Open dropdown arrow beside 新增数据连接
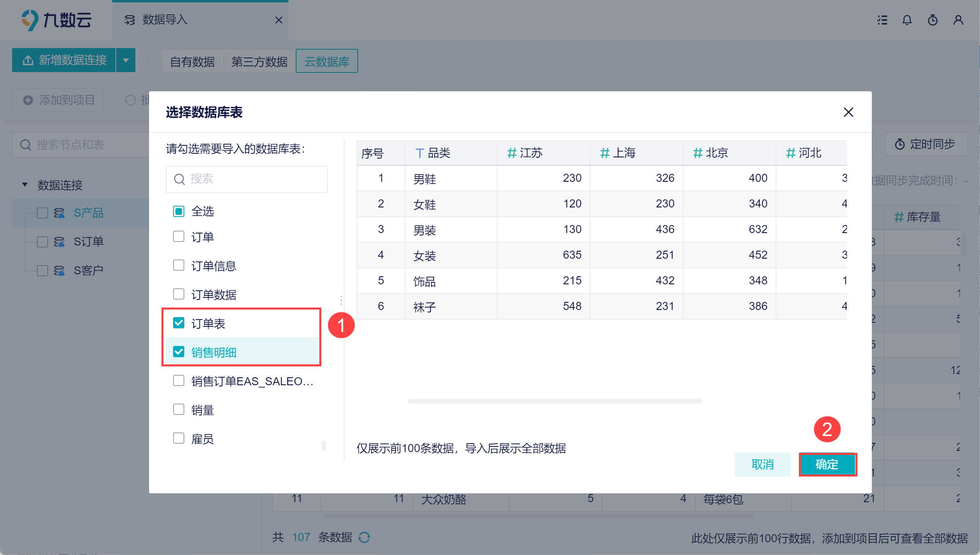Image resolution: width=980 pixels, height=555 pixels. point(126,60)
